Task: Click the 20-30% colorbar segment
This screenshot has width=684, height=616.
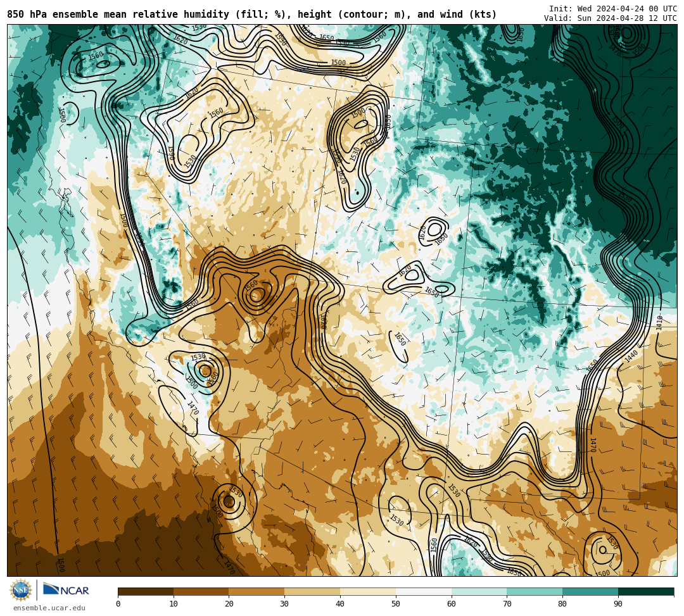Action: (x=257, y=591)
